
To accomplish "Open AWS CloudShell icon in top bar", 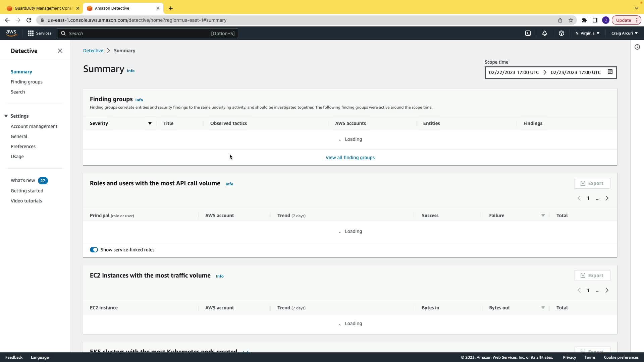I will [x=528, y=33].
